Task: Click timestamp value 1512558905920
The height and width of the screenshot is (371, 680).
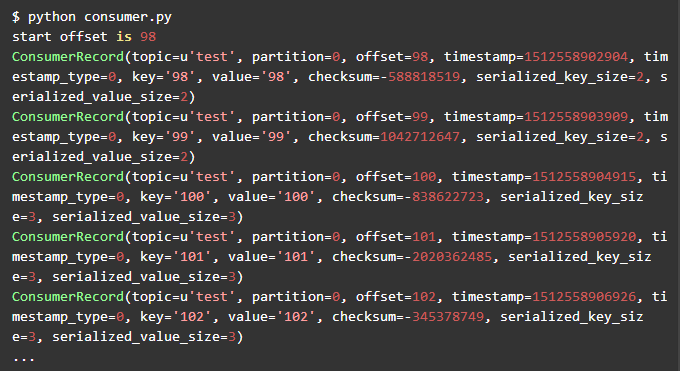Action: tap(584, 236)
